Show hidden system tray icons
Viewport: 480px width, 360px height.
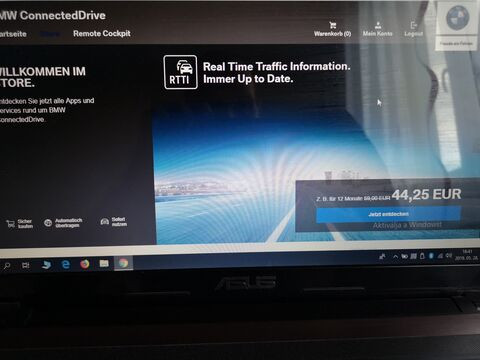coord(395,256)
